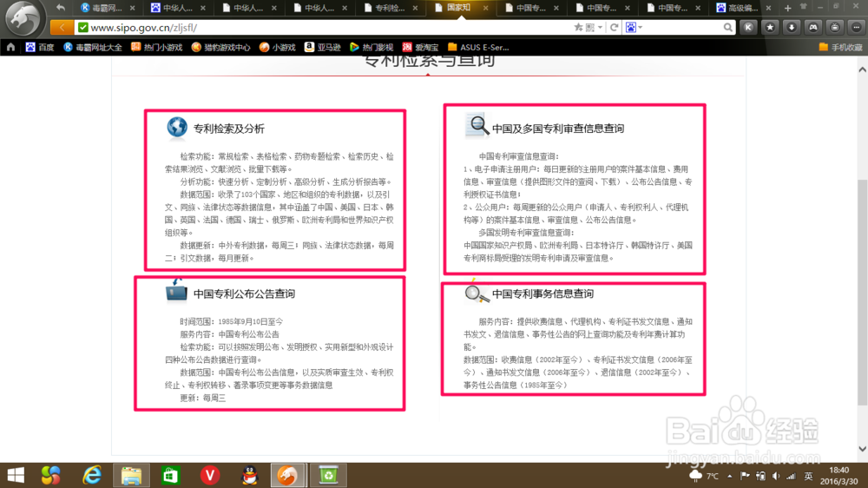Open 手机收藏 folder
This screenshot has height=488, width=868.
pos(840,47)
